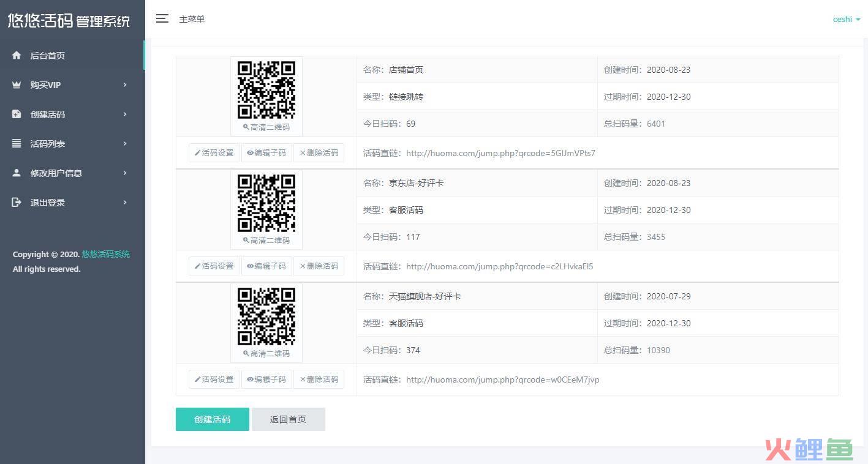Click total scan count 10390
The image size is (868, 464).
[x=659, y=350]
